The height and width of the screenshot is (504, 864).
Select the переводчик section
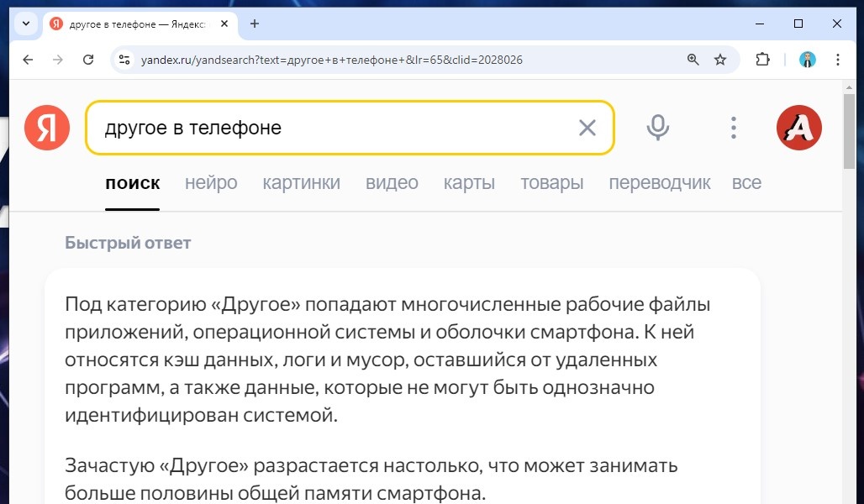(x=660, y=182)
